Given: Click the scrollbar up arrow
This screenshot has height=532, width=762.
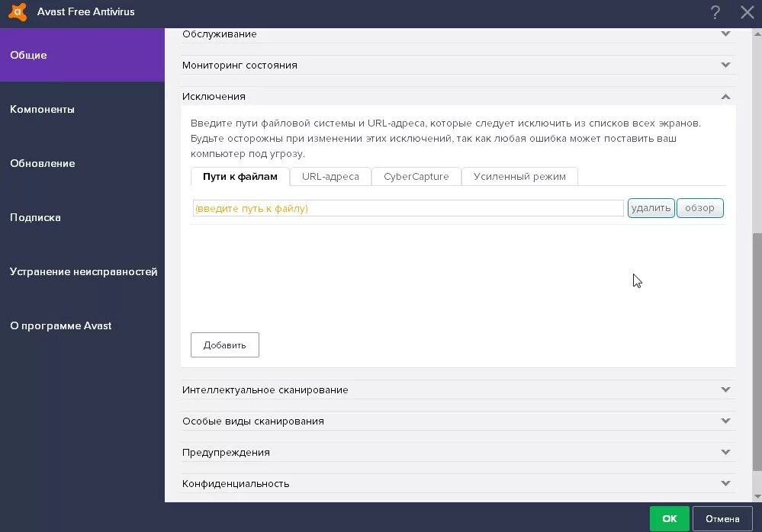Looking at the screenshot, I should coord(757,34).
